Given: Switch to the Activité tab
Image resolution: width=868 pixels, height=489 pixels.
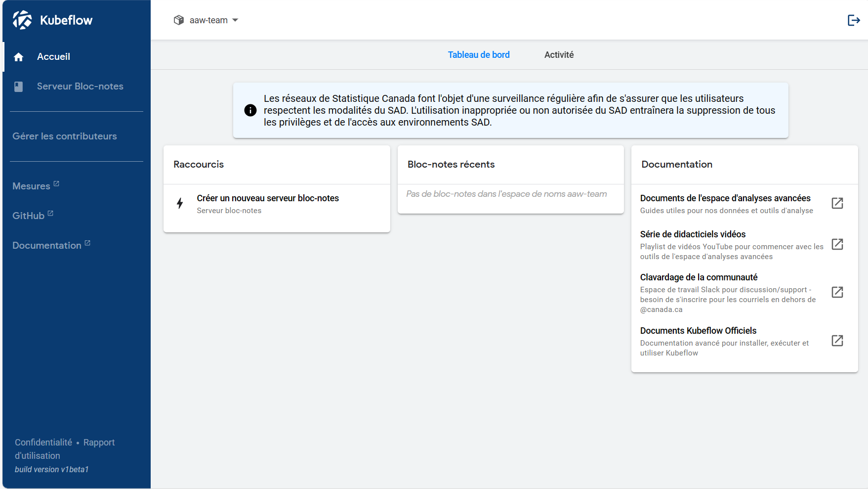Looking at the screenshot, I should click(559, 55).
